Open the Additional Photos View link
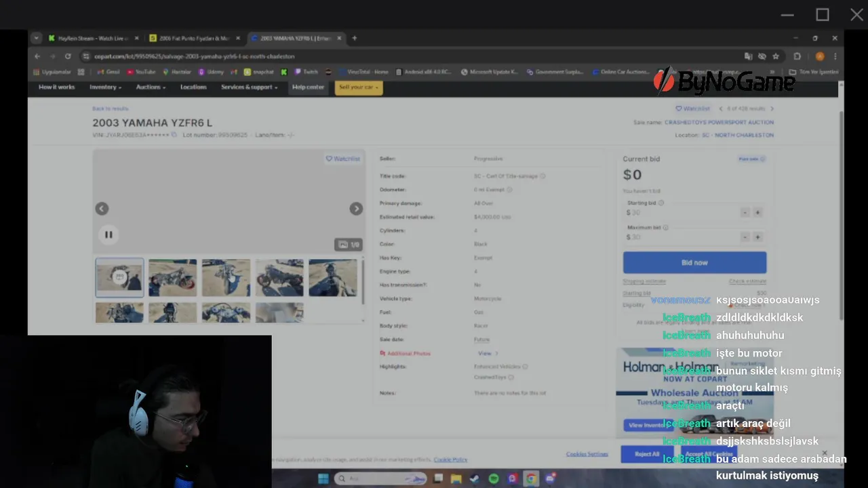The height and width of the screenshot is (488, 868). [x=488, y=353]
